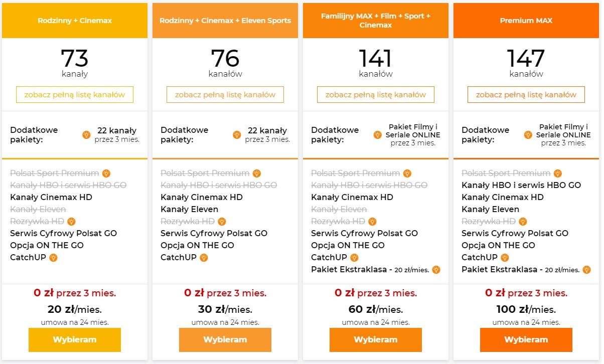Click lightbulb icon beside 22 kanały in Rodzinny + Cinemax
This screenshot has height=364, width=604.
[86, 135]
